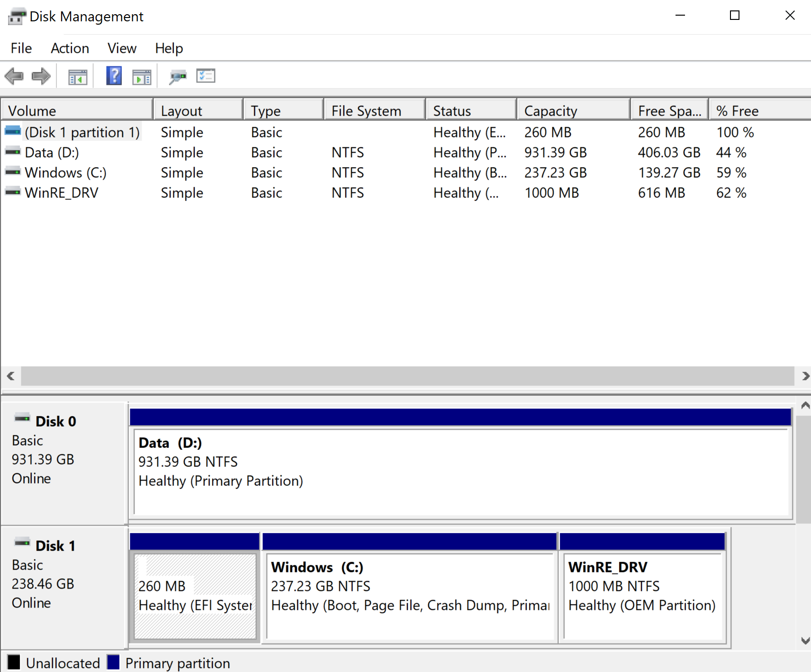
Task: Click drive icon beside Windows (C:) row
Action: coord(13,172)
